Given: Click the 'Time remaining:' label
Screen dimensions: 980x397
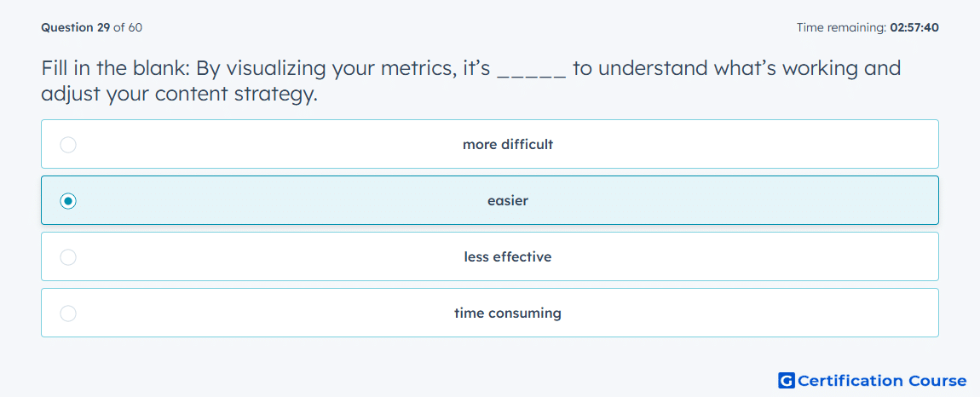Looking at the screenshot, I should (842, 27).
